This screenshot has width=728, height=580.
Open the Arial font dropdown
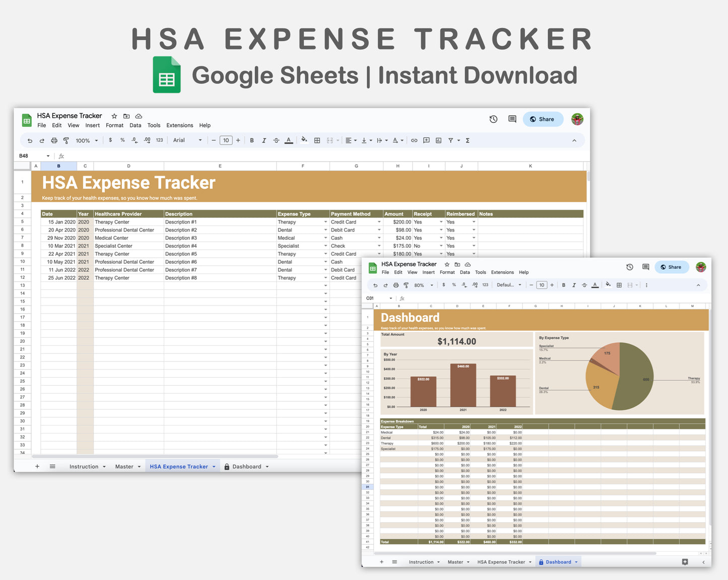pyautogui.click(x=186, y=140)
